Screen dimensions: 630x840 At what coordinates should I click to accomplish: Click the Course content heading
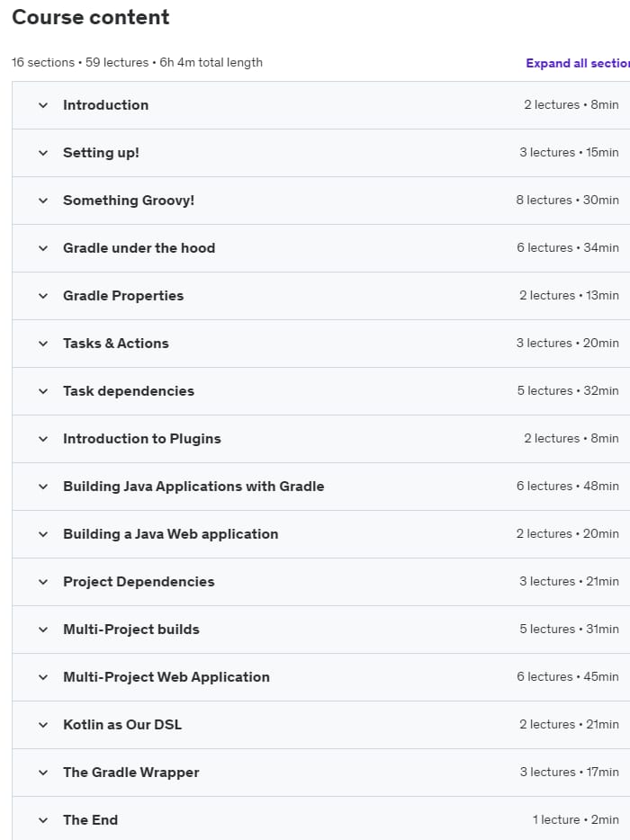91,17
